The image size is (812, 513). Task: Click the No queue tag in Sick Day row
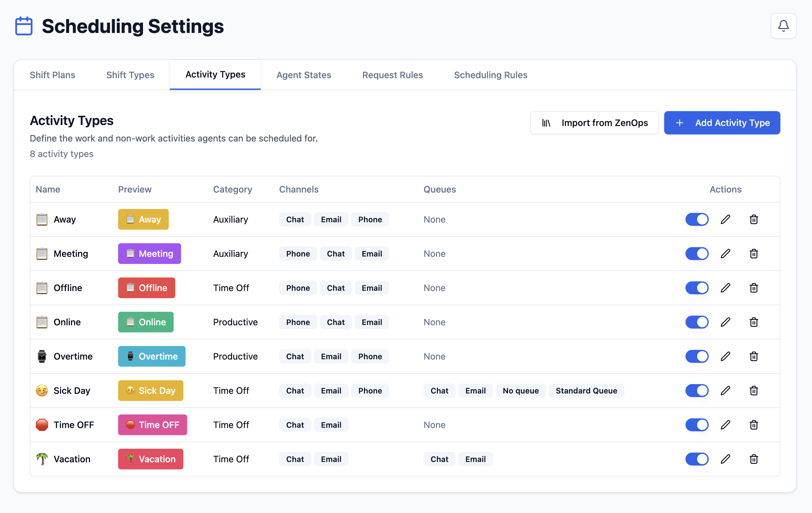521,391
